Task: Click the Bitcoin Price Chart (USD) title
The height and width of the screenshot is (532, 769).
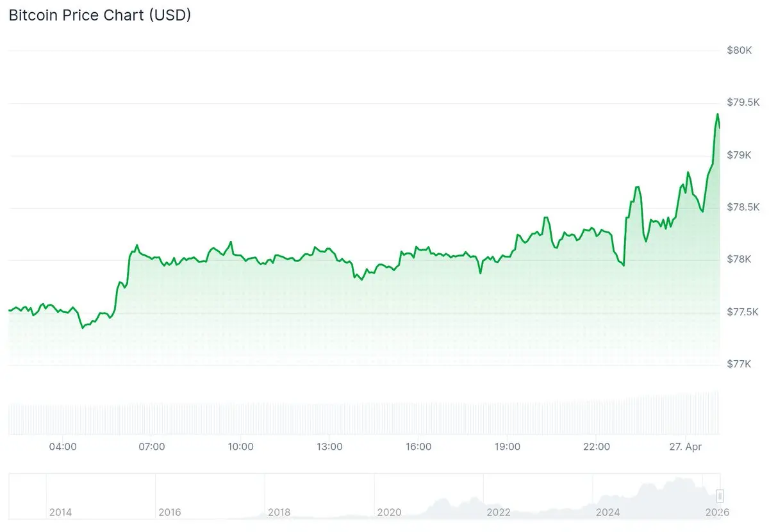Action: point(99,16)
